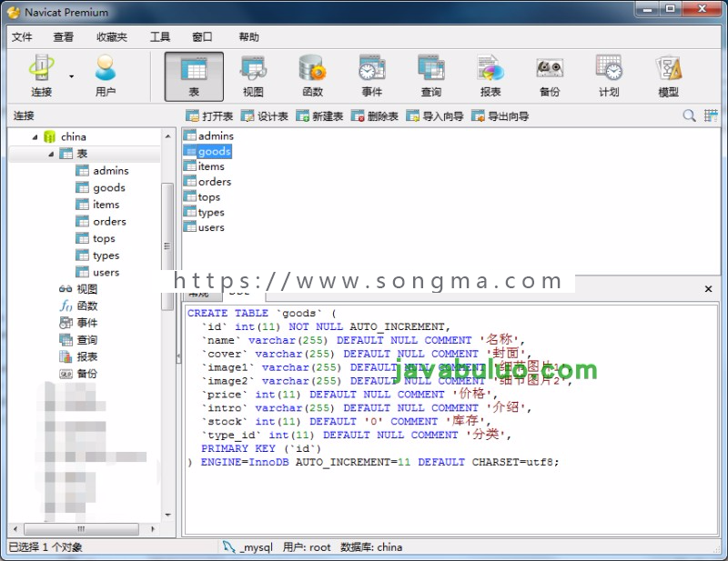This screenshot has height=561, width=728.
Task: Select items in the object list
Action: (x=204, y=166)
